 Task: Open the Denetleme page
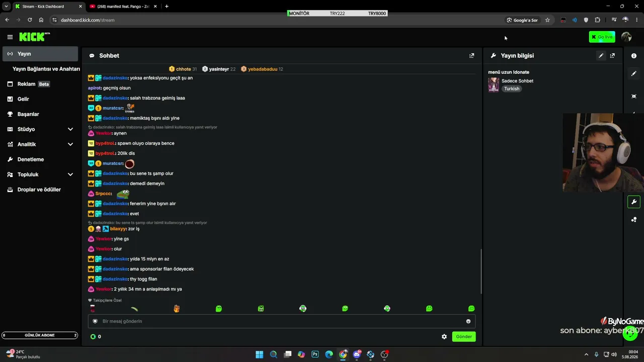[x=40, y=159]
